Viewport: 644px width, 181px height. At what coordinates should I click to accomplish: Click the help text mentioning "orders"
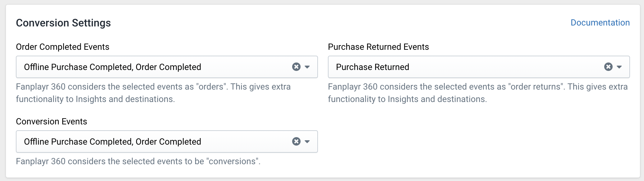click(x=153, y=93)
